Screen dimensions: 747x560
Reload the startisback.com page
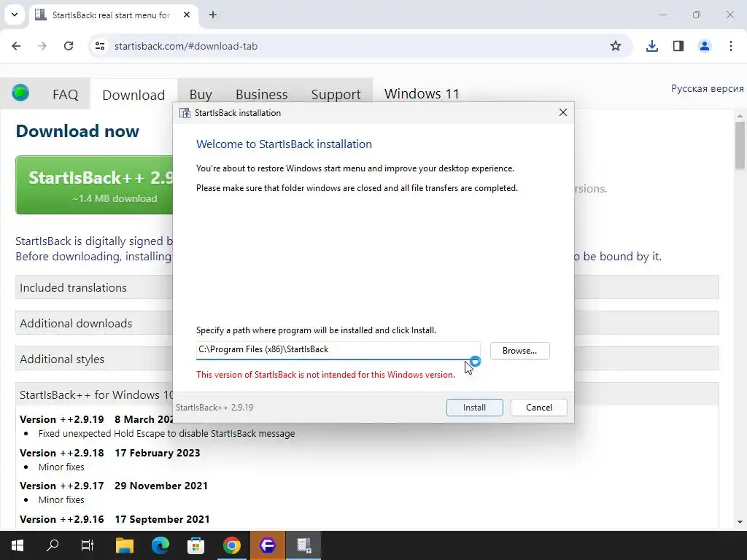[x=69, y=46]
